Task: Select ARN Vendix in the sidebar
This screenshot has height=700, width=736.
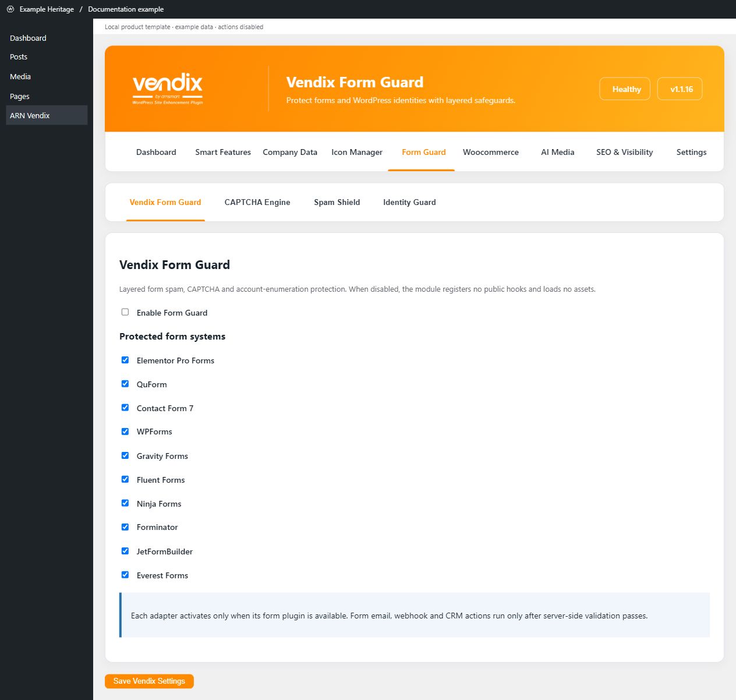Action: [47, 115]
